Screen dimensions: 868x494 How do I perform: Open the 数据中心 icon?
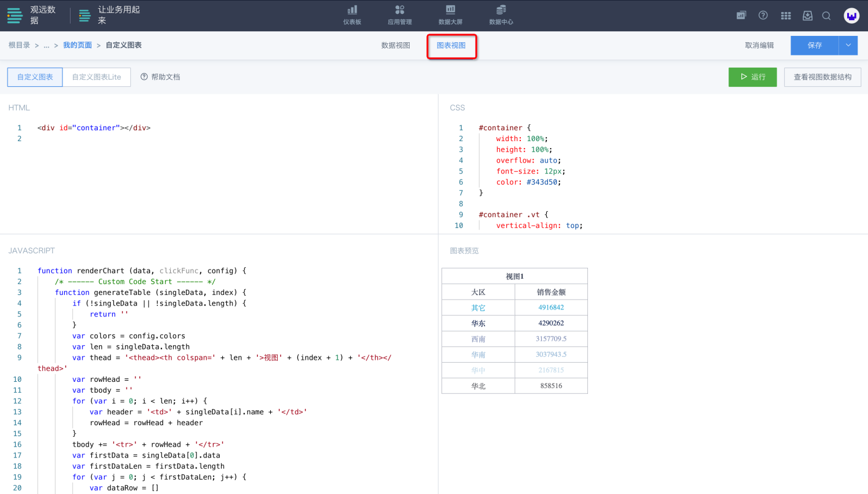point(501,15)
